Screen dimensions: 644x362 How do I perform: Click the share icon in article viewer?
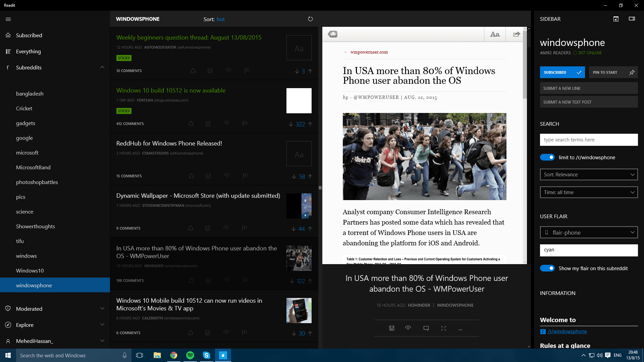(516, 35)
